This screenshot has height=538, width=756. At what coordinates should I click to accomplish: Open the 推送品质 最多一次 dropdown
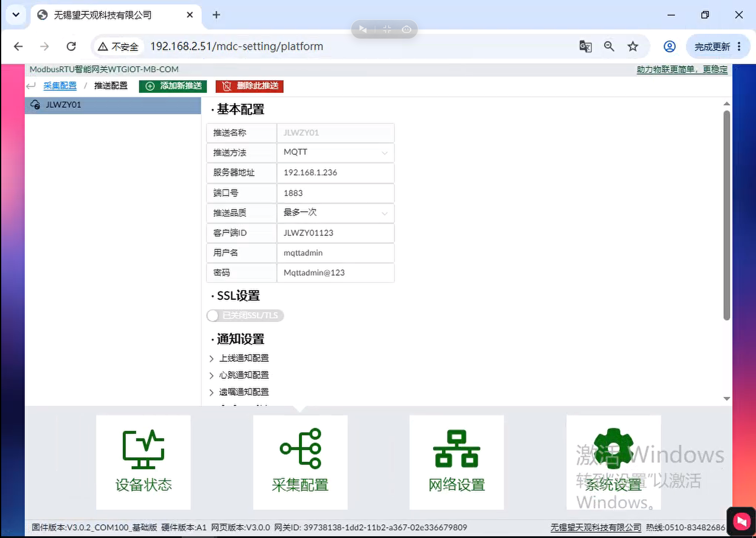(x=336, y=213)
